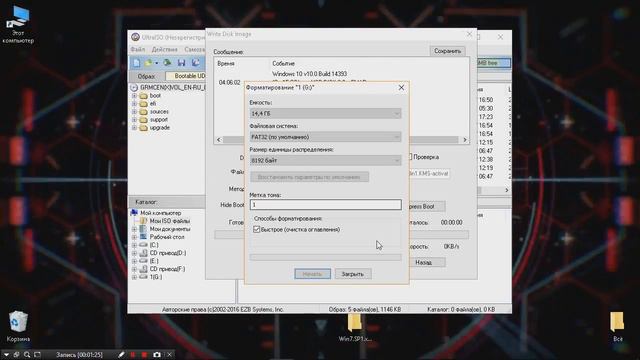Select the upgrade folder in image tree
This screenshot has width=640, height=360.
pos(160,128)
